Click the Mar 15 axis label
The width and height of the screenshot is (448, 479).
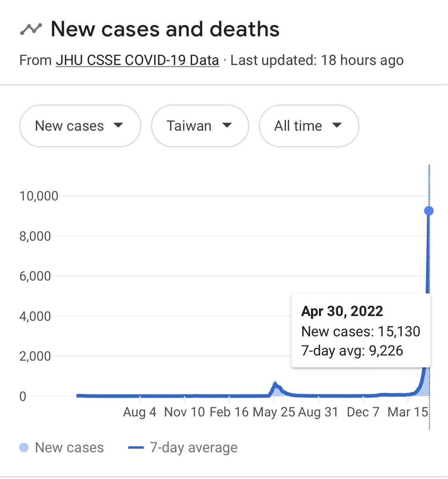pos(408,412)
